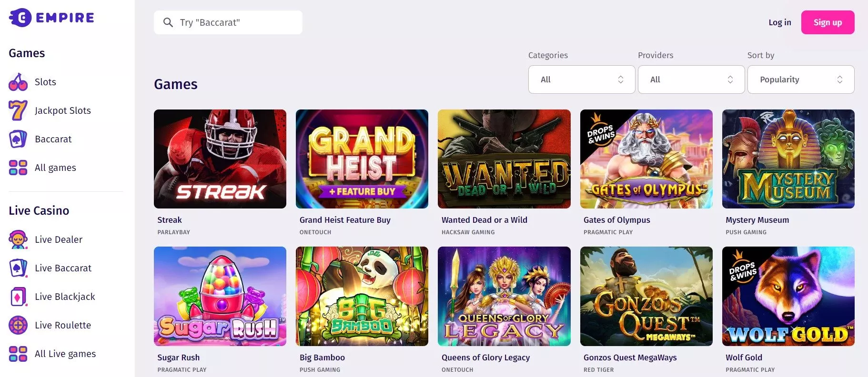Image resolution: width=868 pixels, height=377 pixels.
Task: Open the Providers dropdown
Action: pyautogui.click(x=691, y=79)
